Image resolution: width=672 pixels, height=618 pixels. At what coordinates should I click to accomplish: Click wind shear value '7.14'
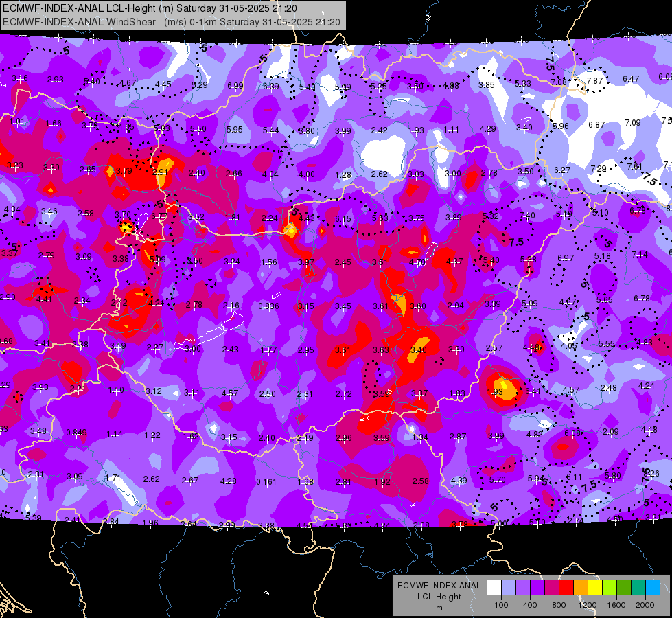(640, 255)
